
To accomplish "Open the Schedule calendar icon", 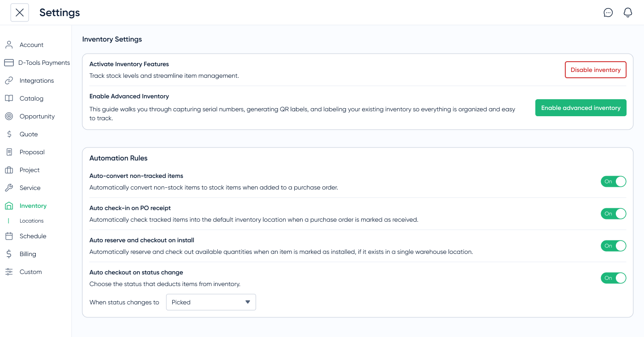I will coord(8,236).
